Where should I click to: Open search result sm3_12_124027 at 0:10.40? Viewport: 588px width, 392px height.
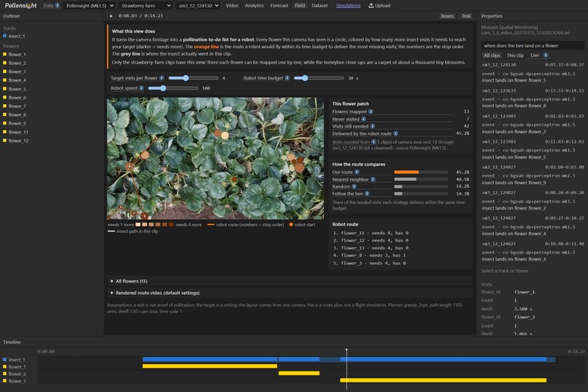point(533,251)
